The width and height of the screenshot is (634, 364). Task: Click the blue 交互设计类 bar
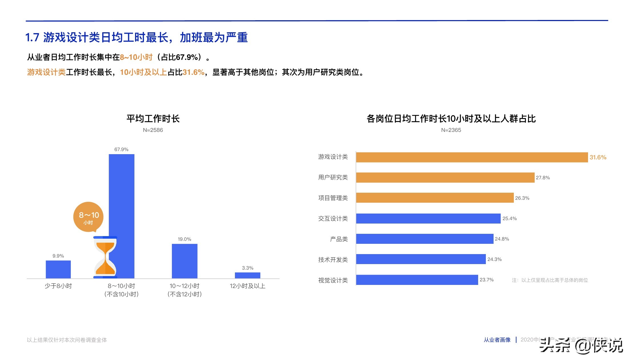tap(428, 218)
